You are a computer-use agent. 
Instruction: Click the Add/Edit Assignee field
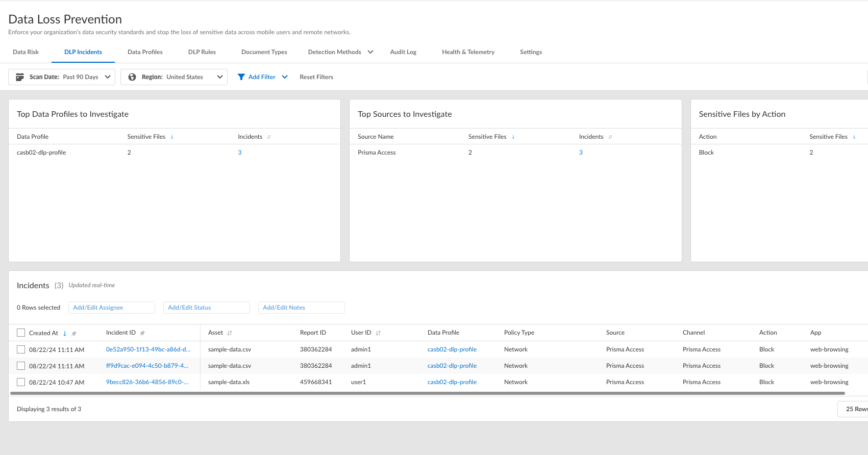point(111,308)
